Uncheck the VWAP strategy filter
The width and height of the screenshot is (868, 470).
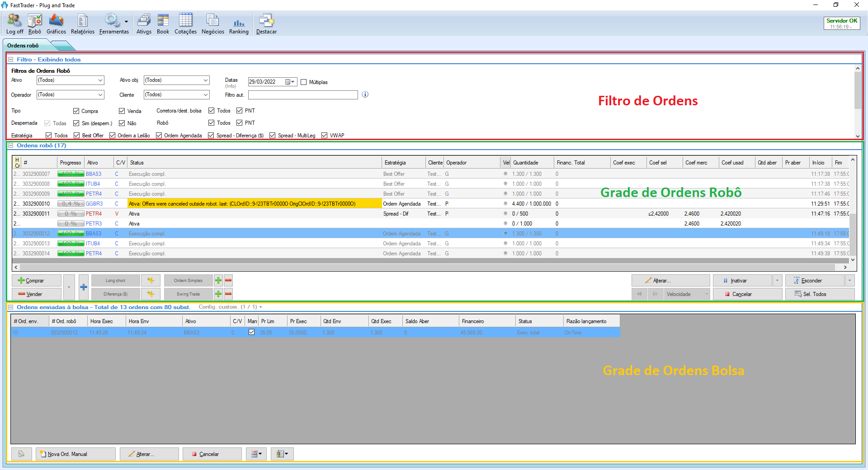click(325, 135)
